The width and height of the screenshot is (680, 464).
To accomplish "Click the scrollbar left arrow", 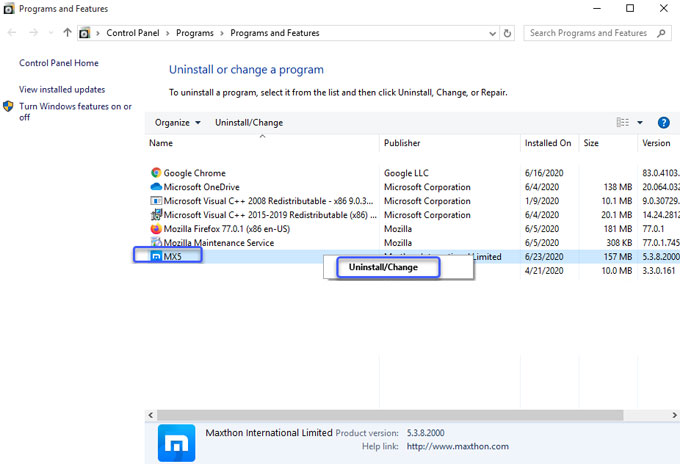I will pyautogui.click(x=150, y=415).
